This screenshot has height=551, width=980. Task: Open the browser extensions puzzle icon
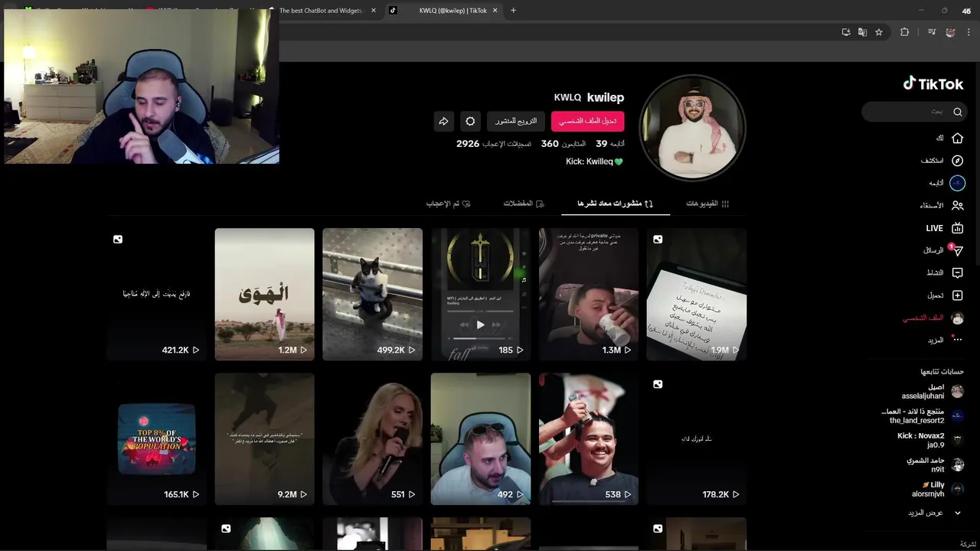[904, 32]
